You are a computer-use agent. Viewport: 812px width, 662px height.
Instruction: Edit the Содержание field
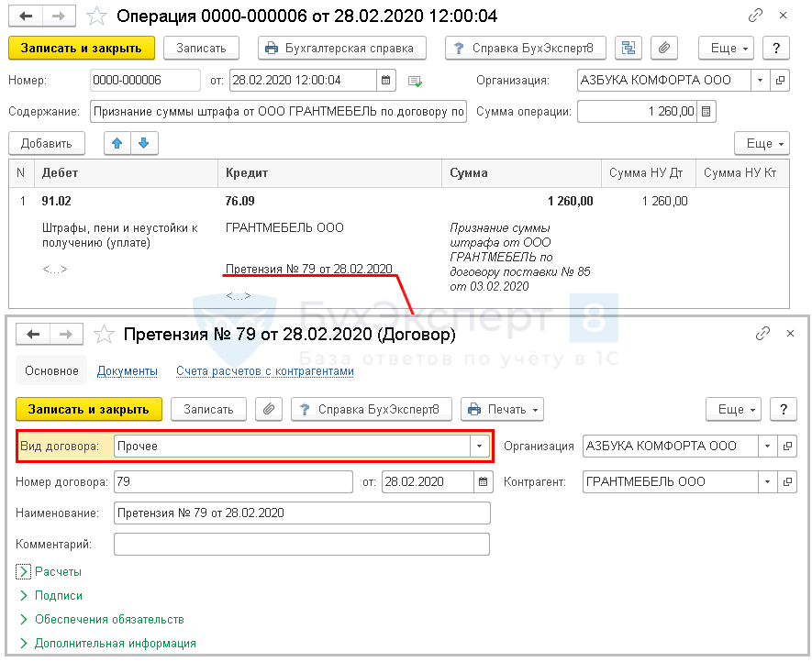click(x=279, y=111)
